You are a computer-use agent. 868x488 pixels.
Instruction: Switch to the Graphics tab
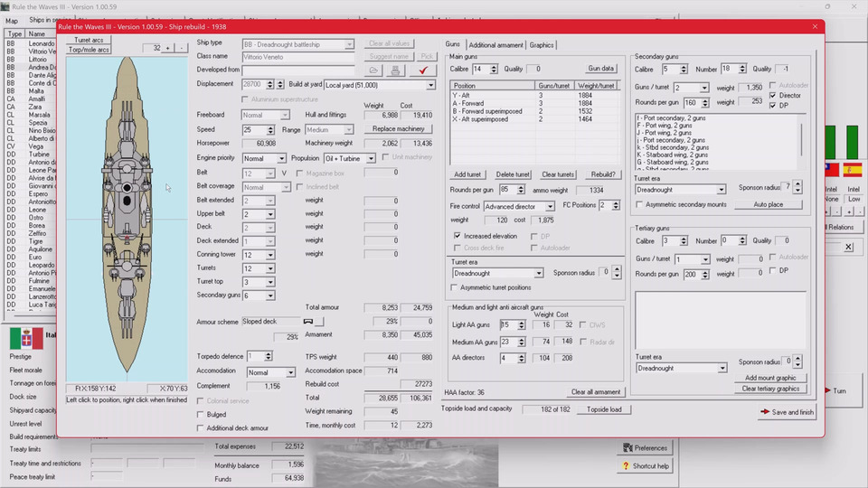click(542, 45)
